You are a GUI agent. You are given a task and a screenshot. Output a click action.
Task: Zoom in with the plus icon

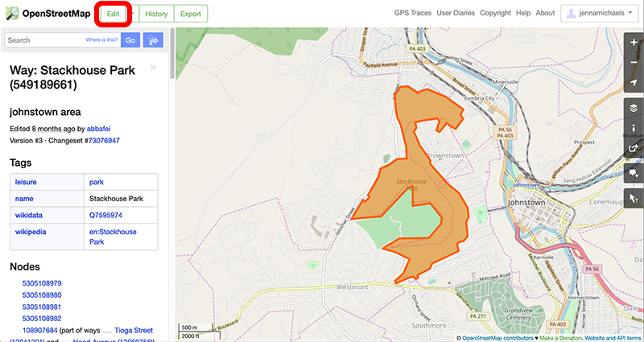pos(634,43)
